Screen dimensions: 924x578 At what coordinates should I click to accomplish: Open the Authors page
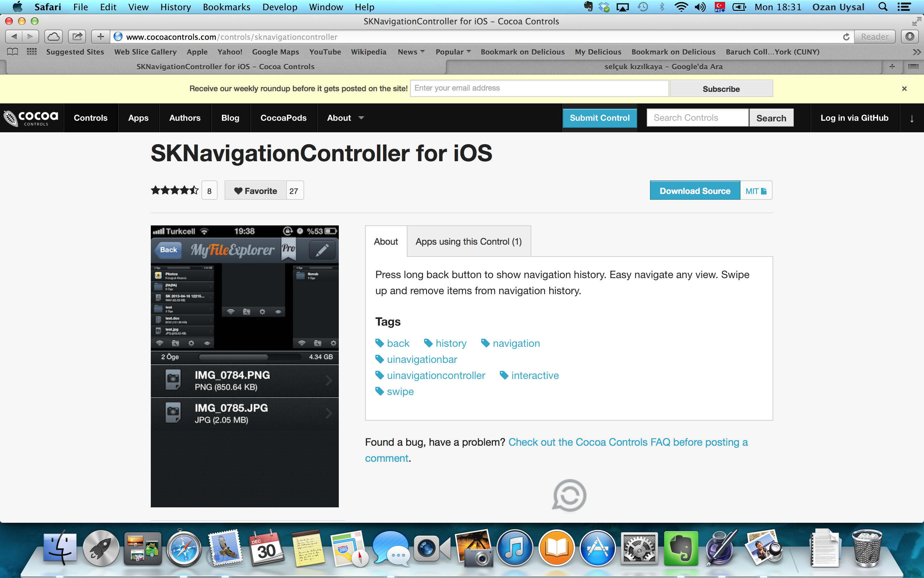(x=185, y=118)
